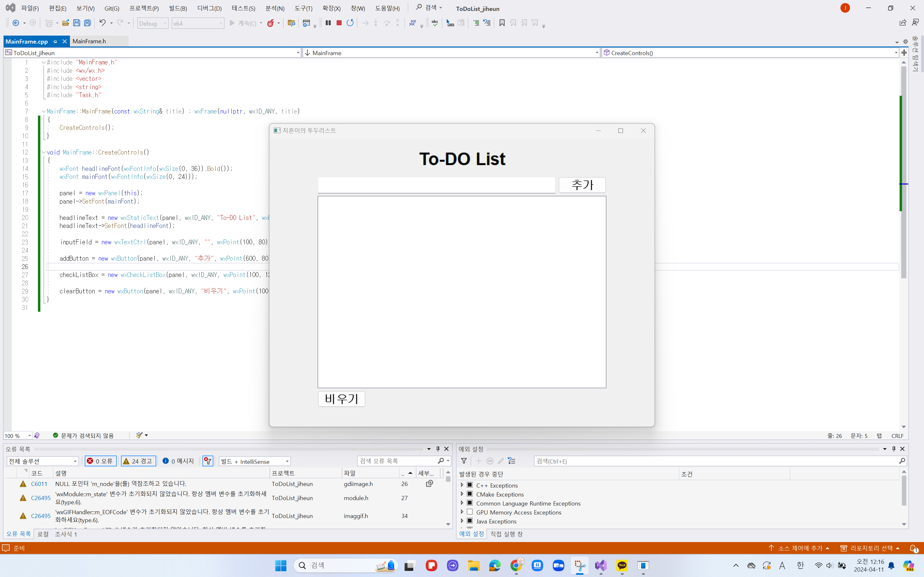The image size is (924, 577).
Task: Apply Hot Reload code changes
Action: coord(271,23)
